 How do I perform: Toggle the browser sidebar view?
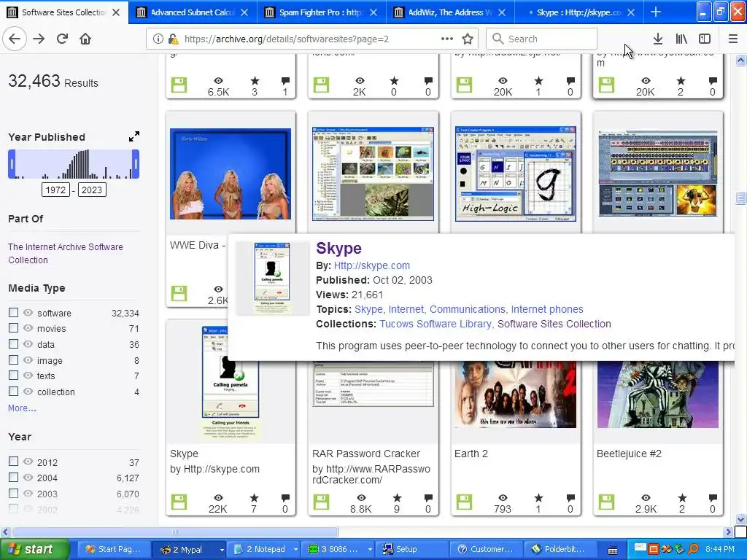tap(705, 39)
